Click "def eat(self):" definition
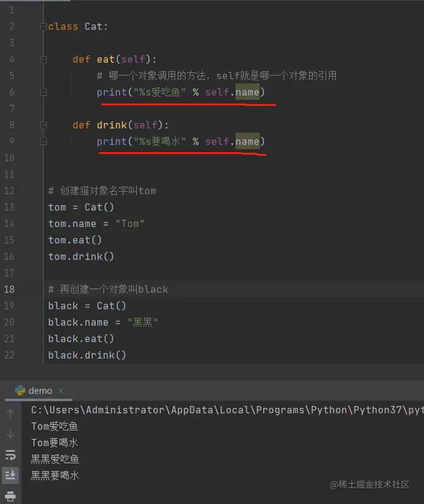The height and width of the screenshot is (504, 424). (x=114, y=60)
